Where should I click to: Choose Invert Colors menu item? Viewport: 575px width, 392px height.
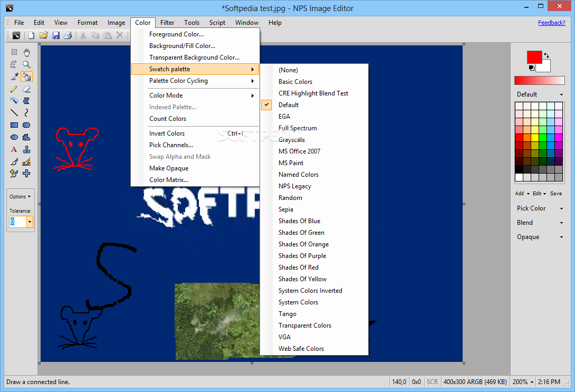195,133
